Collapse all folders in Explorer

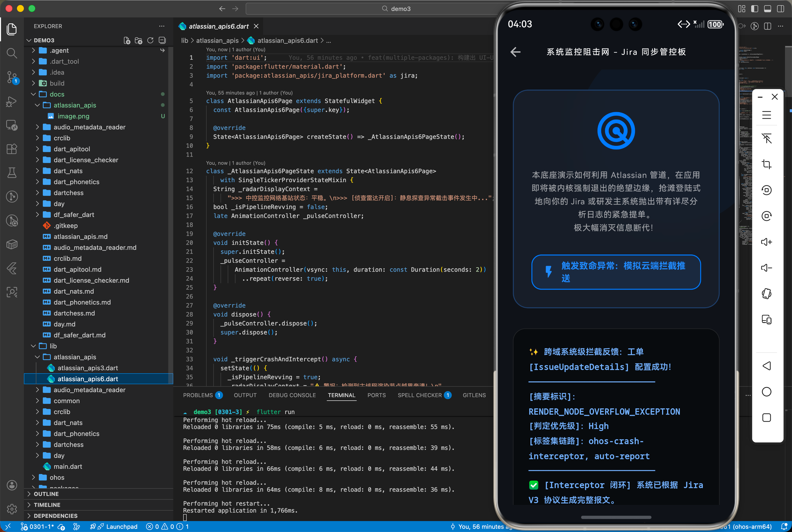[162, 40]
